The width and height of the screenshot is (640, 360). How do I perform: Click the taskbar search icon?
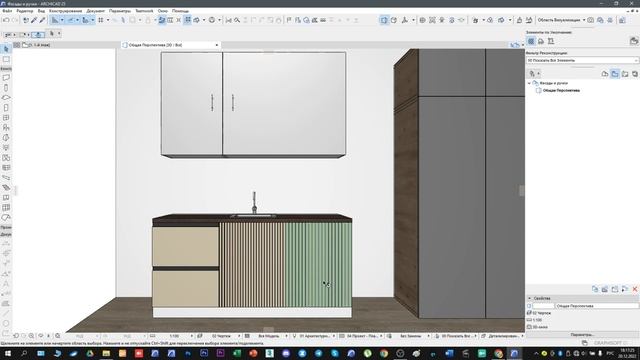[24, 353]
